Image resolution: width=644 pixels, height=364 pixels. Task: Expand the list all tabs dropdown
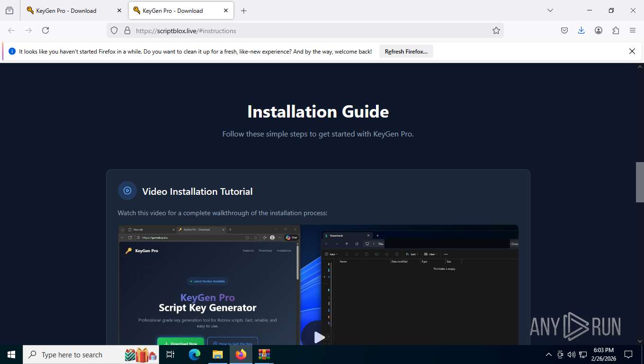(x=550, y=10)
